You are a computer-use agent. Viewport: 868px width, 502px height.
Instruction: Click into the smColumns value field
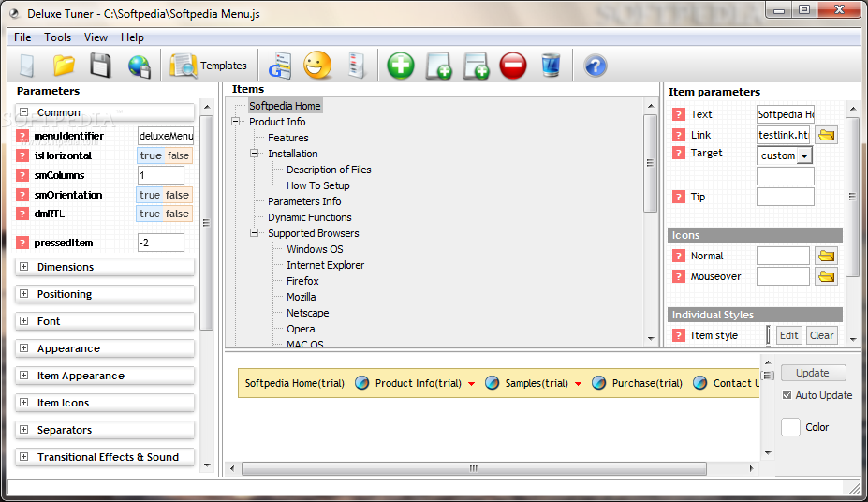(x=160, y=175)
